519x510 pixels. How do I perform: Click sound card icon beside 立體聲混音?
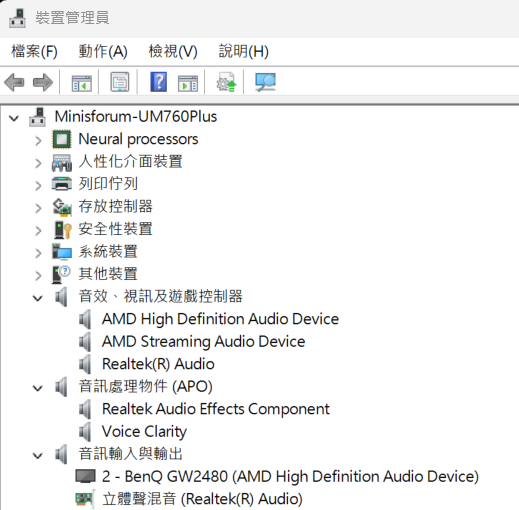click(x=85, y=499)
